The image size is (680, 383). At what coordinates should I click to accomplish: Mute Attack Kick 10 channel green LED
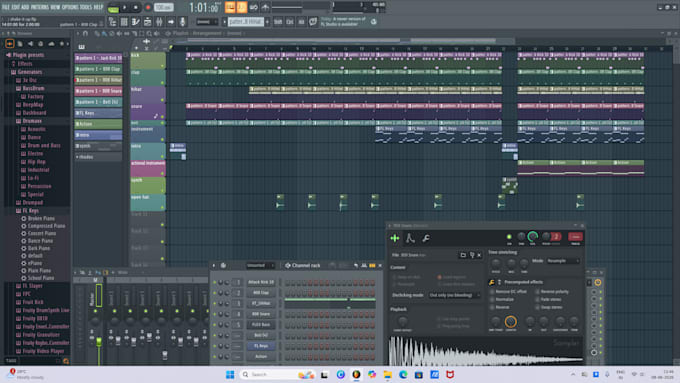click(214, 282)
